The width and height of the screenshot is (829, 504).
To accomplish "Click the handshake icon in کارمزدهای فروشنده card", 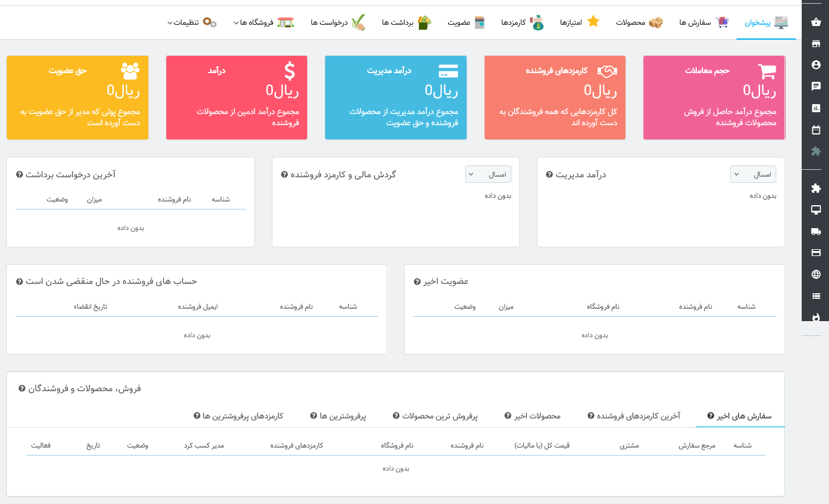I will [607, 71].
